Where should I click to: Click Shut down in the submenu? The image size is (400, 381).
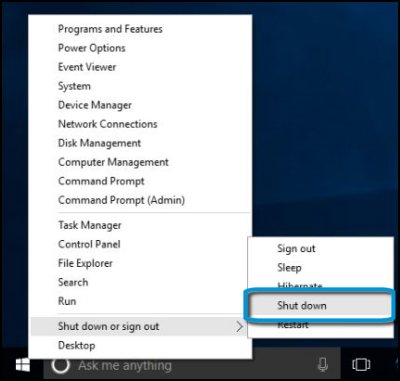(x=321, y=306)
